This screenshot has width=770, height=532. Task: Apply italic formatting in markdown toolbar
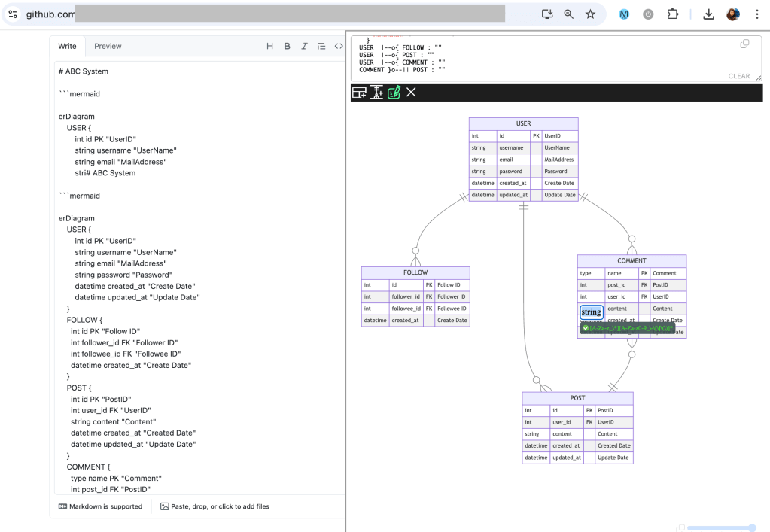coord(304,47)
